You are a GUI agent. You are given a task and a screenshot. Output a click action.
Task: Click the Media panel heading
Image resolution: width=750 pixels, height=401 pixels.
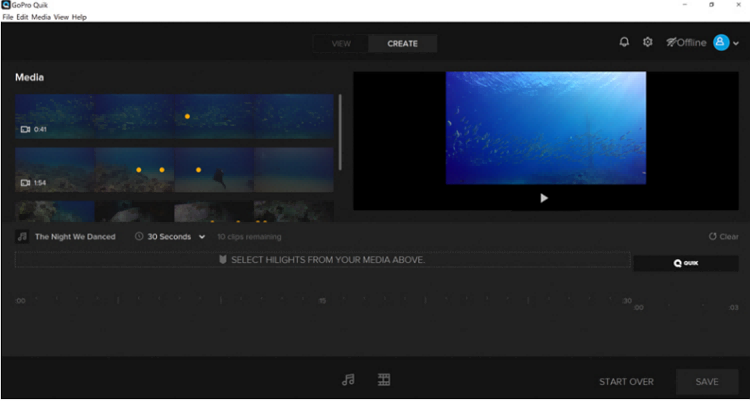30,77
